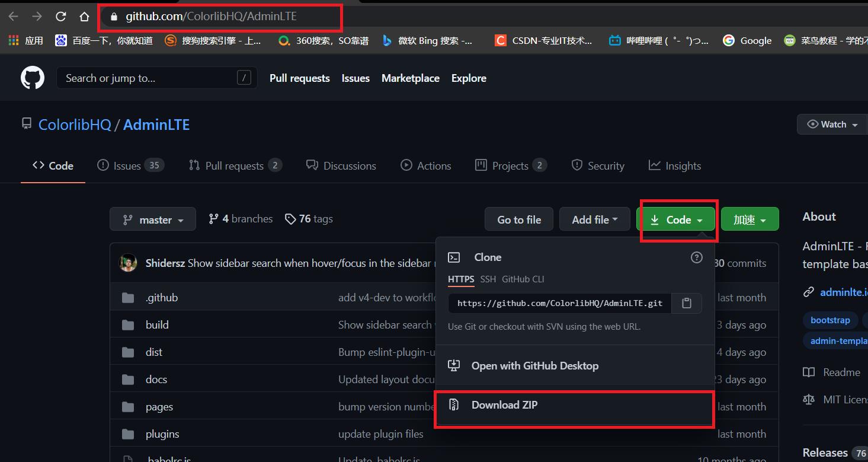View the 4 branches link
The width and height of the screenshot is (868, 462).
[x=241, y=219]
